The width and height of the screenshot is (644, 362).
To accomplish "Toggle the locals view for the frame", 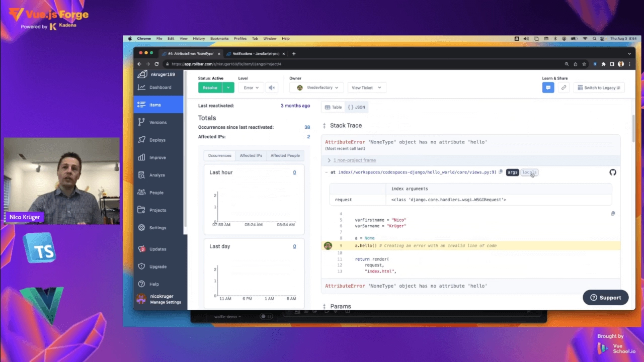I will [x=529, y=172].
